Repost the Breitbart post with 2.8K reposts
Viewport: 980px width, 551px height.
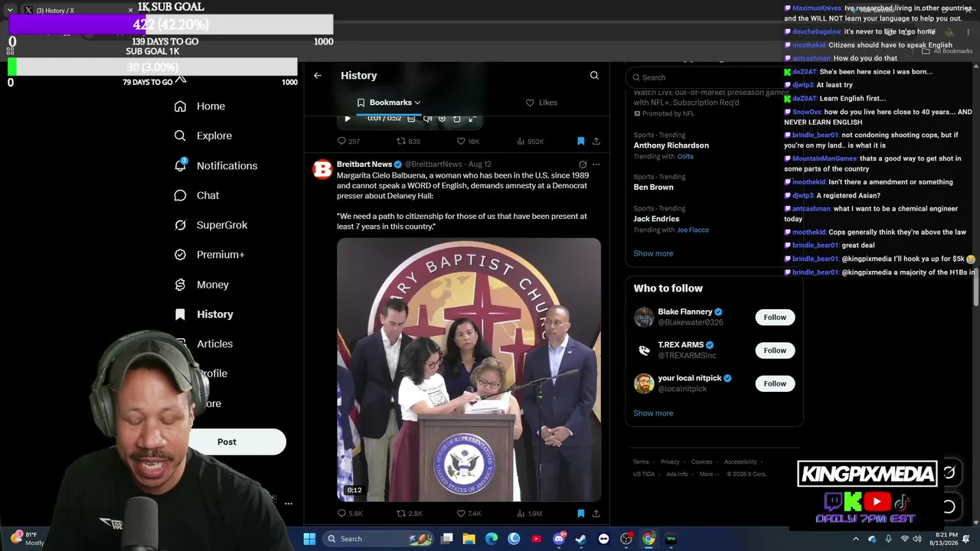(x=409, y=514)
